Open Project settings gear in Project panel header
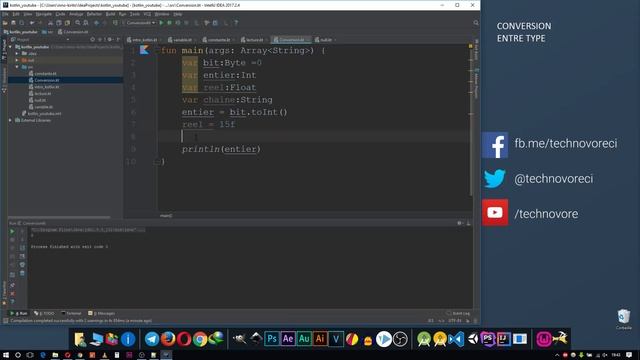Screen dimensions: 640x360 pyautogui.click(x=110, y=40)
